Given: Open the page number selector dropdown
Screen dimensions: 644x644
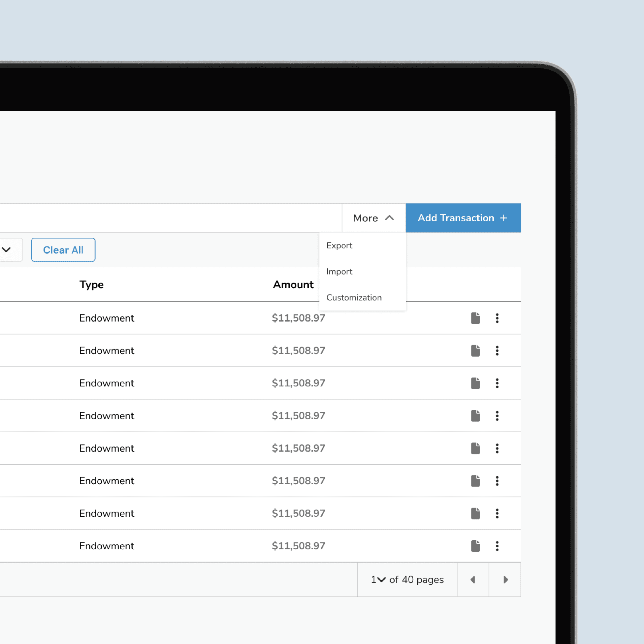Looking at the screenshot, I should tap(378, 580).
